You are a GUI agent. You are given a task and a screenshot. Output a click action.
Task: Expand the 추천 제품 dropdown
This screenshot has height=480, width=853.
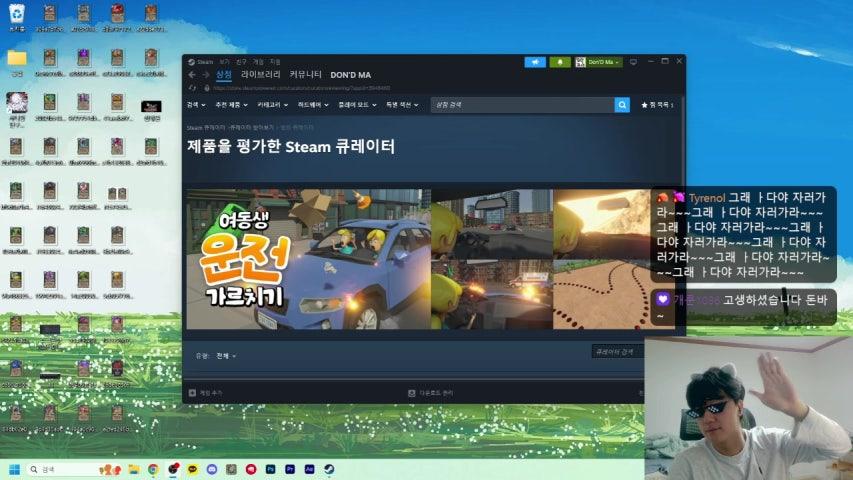coord(231,105)
